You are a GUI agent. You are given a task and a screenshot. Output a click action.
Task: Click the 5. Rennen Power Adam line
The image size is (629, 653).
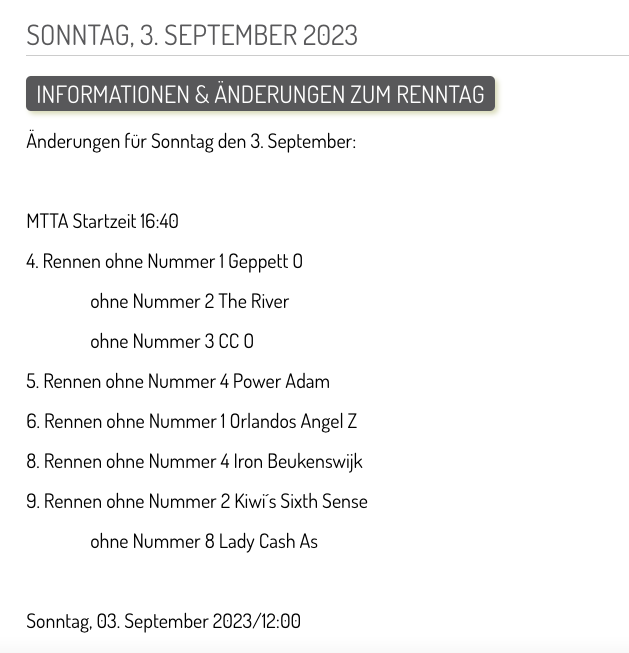coord(178,381)
